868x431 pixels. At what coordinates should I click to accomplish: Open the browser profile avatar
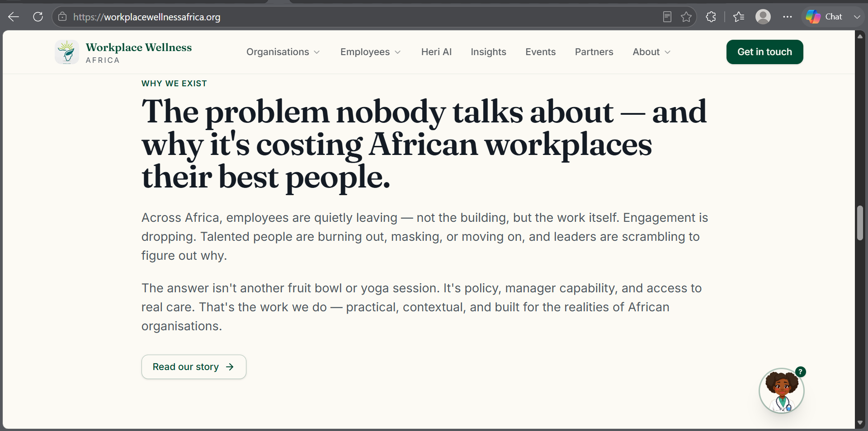tap(763, 17)
